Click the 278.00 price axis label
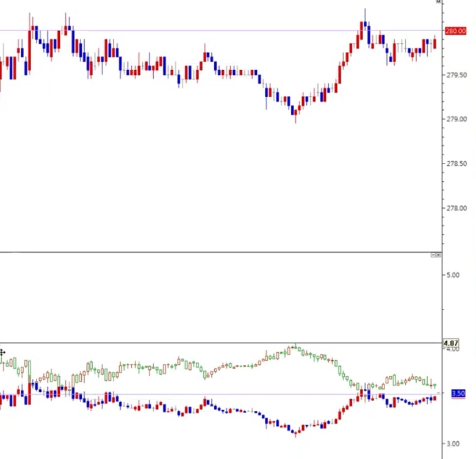 [x=456, y=208]
